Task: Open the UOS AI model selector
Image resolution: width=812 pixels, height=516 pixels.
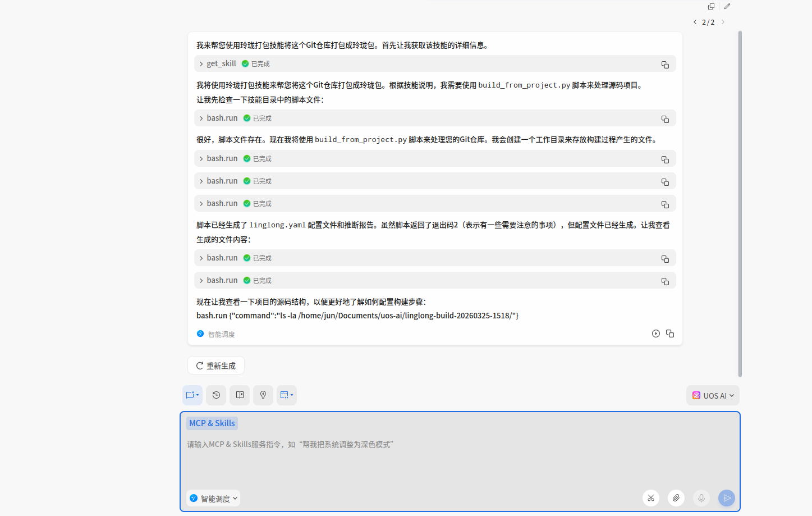Action: click(713, 395)
